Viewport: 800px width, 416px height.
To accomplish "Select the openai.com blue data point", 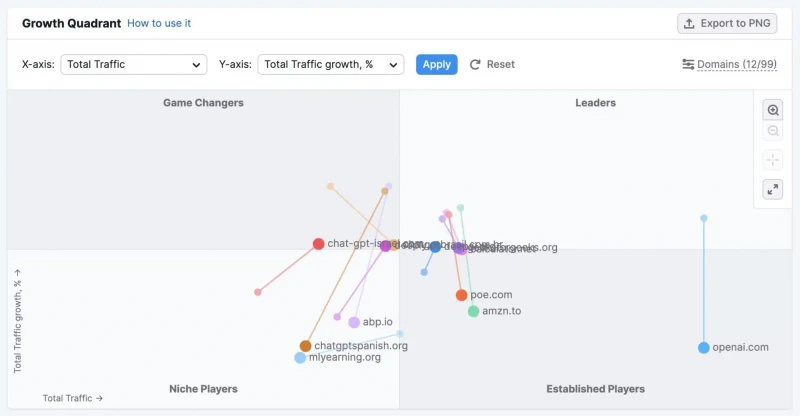I will 704,348.
